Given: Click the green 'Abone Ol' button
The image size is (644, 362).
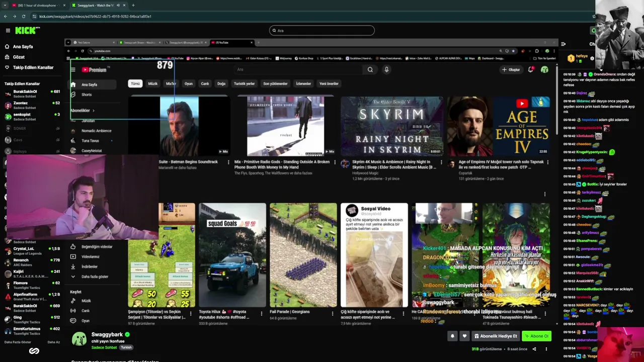Looking at the screenshot, I should [536, 336].
